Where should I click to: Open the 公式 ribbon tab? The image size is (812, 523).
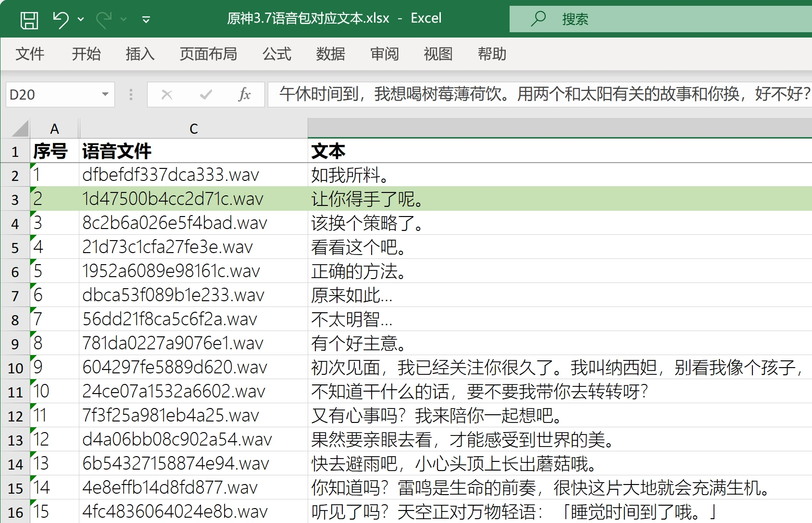point(277,54)
